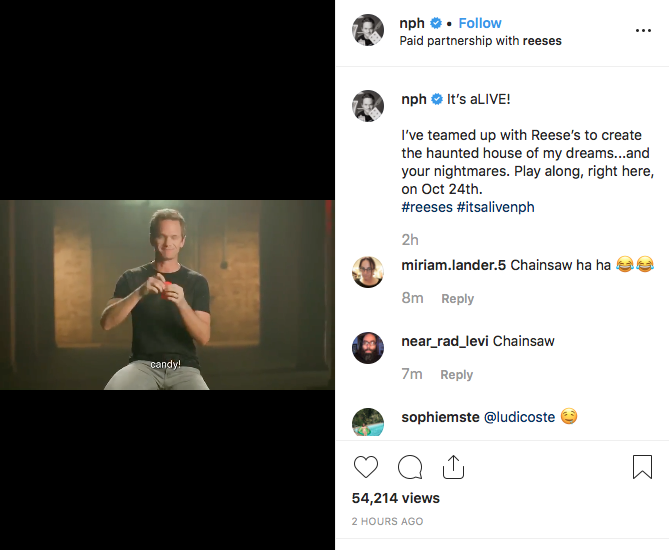Reply to miriam.lander.5's comment
Screen dimensions: 669x550
(x=457, y=298)
